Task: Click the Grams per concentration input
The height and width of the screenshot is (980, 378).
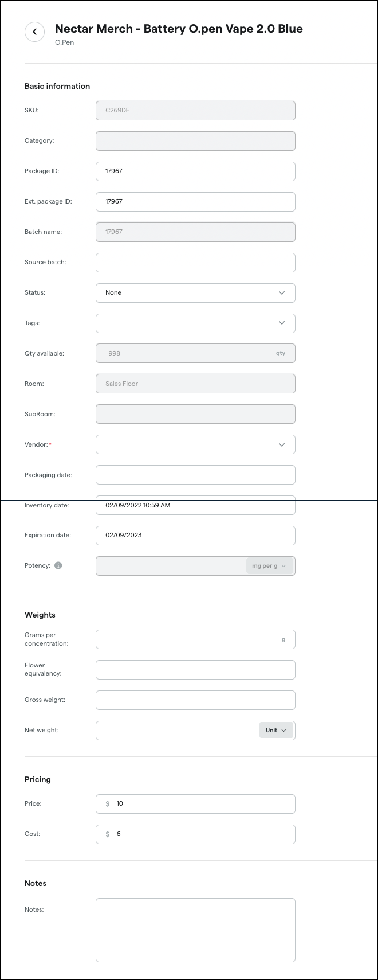Action: [x=195, y=639]
